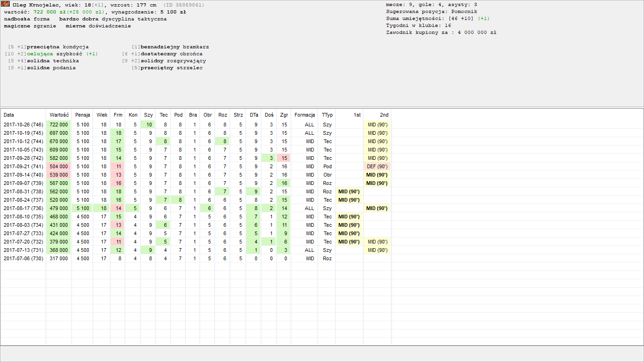Select the 2017-09-21 (741) row
Viewport: 644px width, 362px height.
click(23, 166)
